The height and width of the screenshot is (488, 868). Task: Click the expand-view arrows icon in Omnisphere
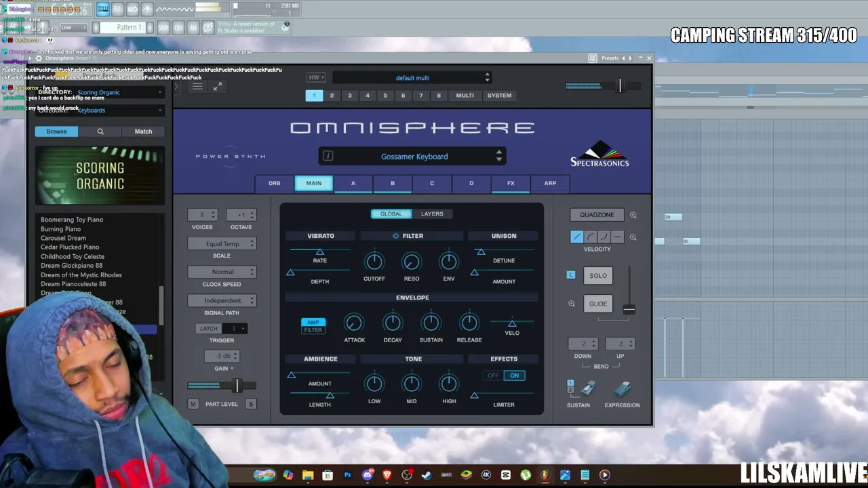pyautogui.click(x=217, y=87)
